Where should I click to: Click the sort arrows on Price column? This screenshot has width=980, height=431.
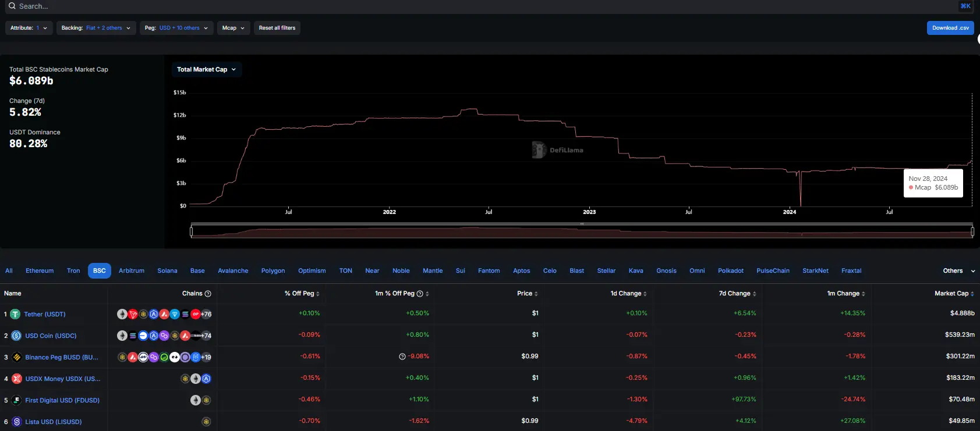click(536, 294)
